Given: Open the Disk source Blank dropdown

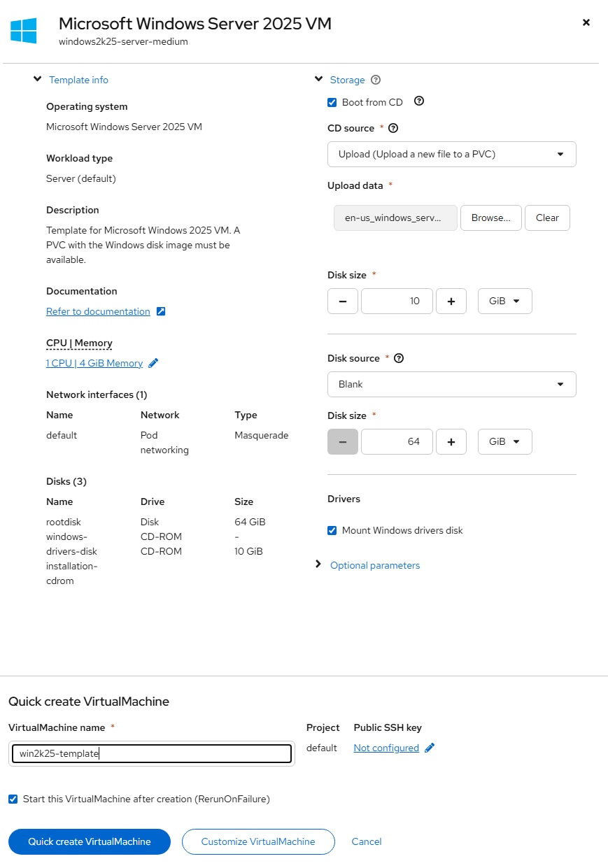Looking at the screenshot, I should click(452, 384).
